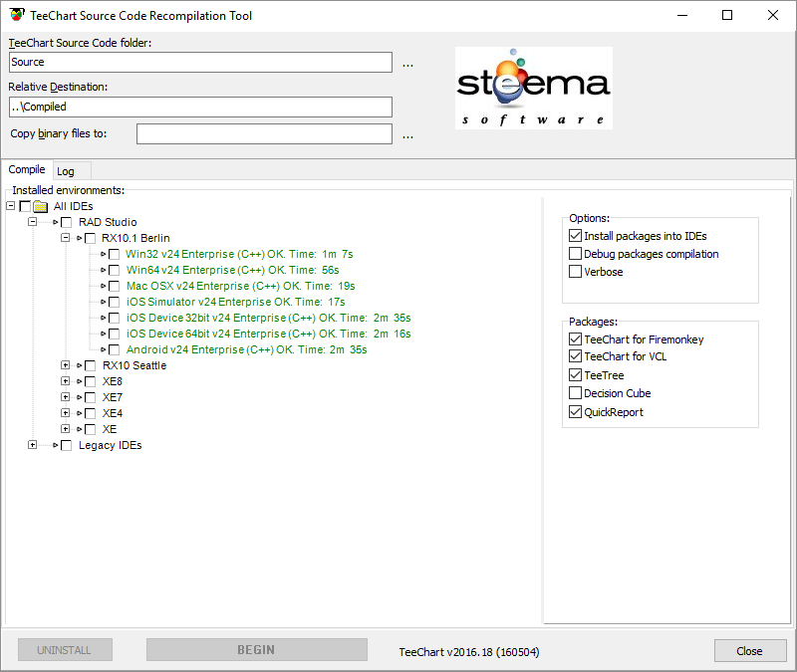Image resolution: width=797 pixels, height=672 pixels.
Task: Click the Close button at bottom right
Action: pyautogui.click(x=750, y=651)
